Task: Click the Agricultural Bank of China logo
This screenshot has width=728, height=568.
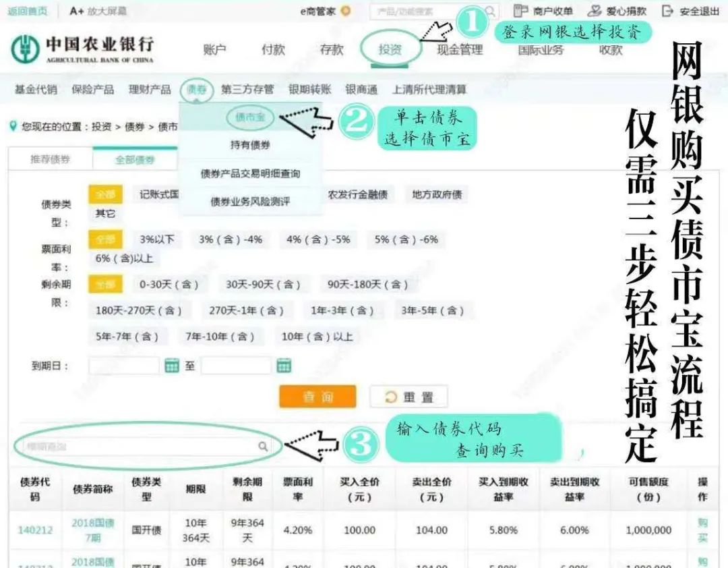Action: click(82, 49)
